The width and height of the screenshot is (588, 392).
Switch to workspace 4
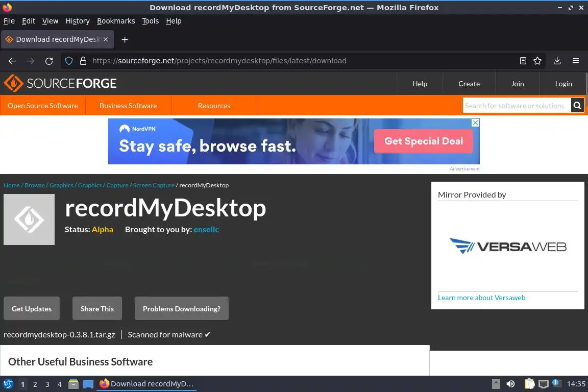coord(60,384)
